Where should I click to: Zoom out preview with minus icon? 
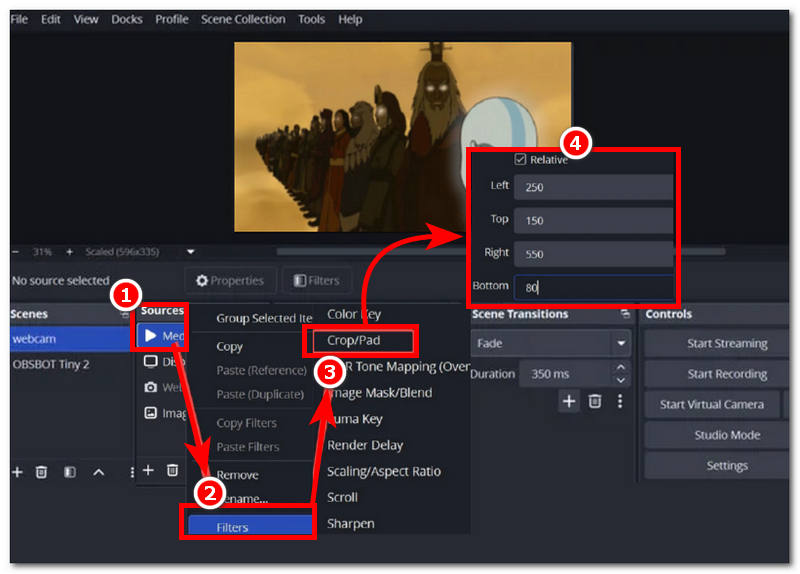(x=15, y=252)
